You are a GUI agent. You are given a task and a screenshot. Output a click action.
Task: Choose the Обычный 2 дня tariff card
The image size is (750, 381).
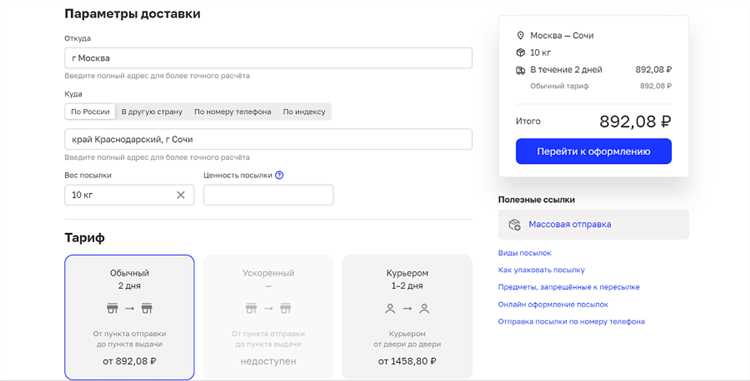pyautogui.click(x=130, y=317)
